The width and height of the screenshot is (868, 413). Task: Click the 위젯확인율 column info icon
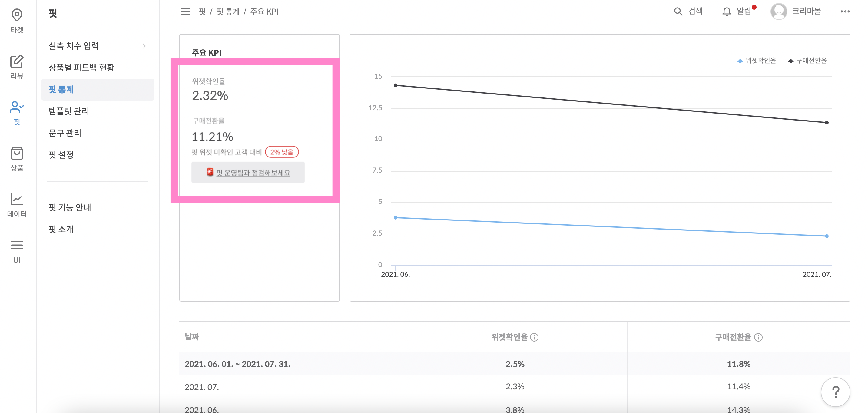click(534, 337)
